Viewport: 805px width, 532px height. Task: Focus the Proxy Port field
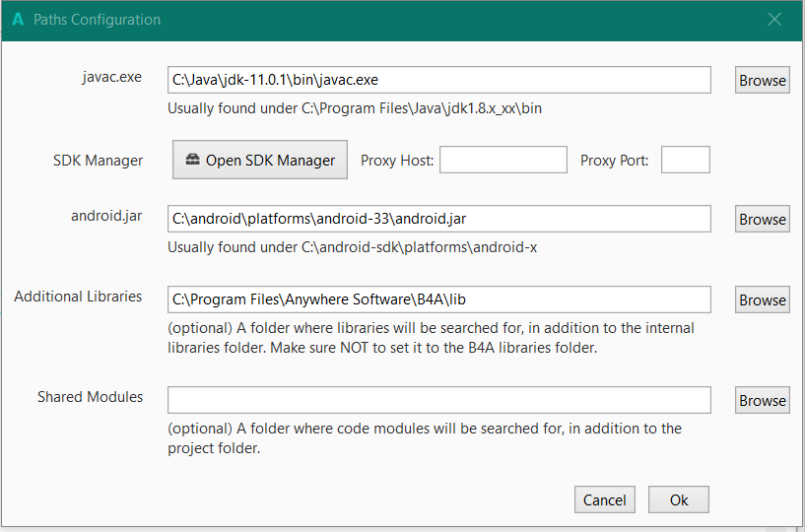click(685, 160)
